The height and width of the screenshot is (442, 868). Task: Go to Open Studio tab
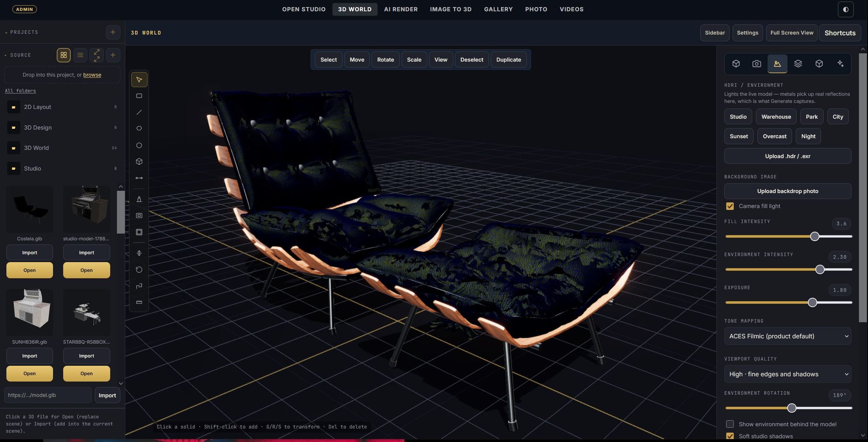304,9
